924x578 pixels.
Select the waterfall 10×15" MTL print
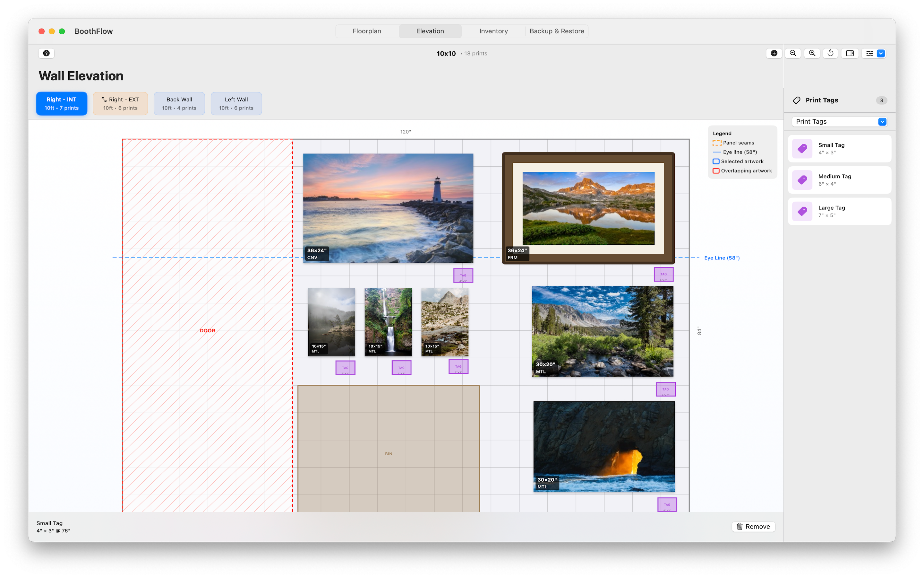tap(388, 322)
